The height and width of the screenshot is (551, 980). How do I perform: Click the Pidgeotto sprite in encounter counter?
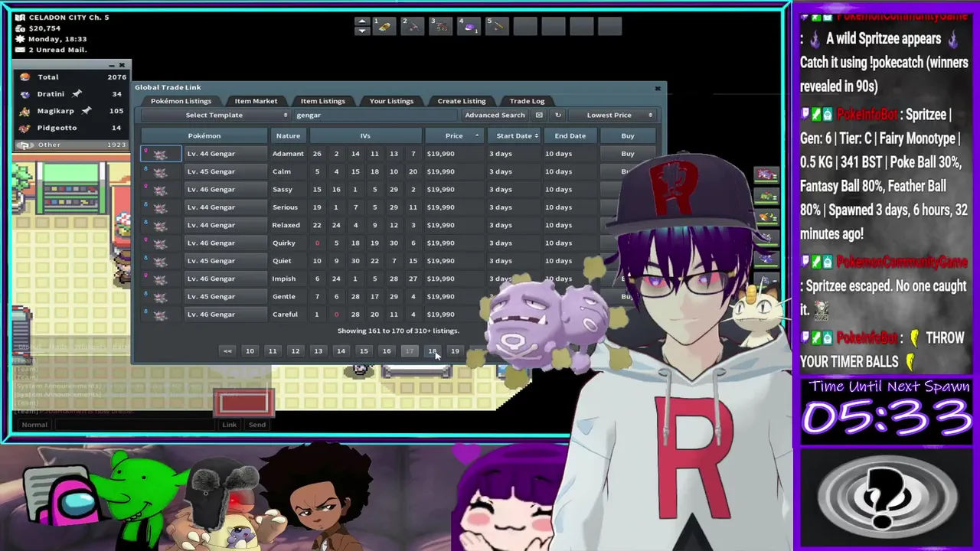25,128
